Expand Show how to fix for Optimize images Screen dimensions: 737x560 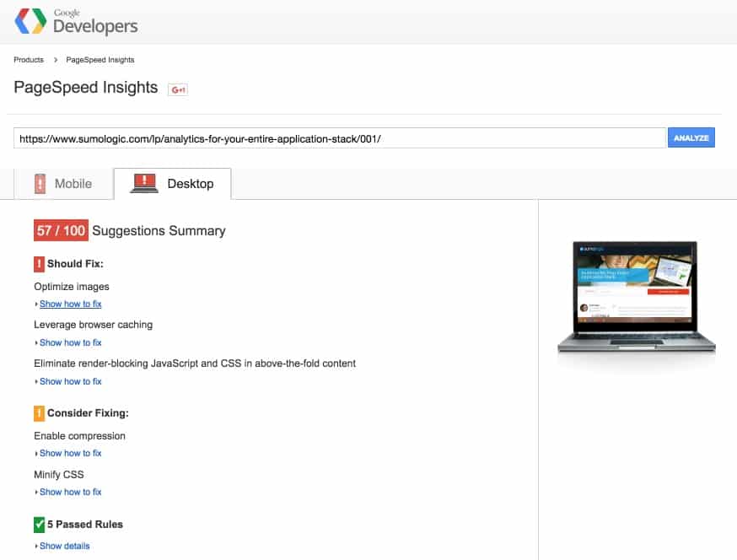pos(71,304)
